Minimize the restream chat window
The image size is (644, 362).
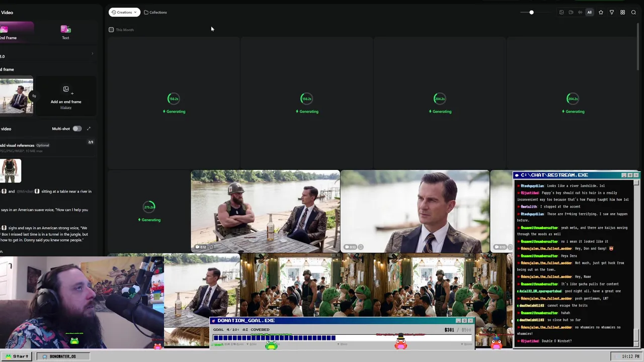624,175
